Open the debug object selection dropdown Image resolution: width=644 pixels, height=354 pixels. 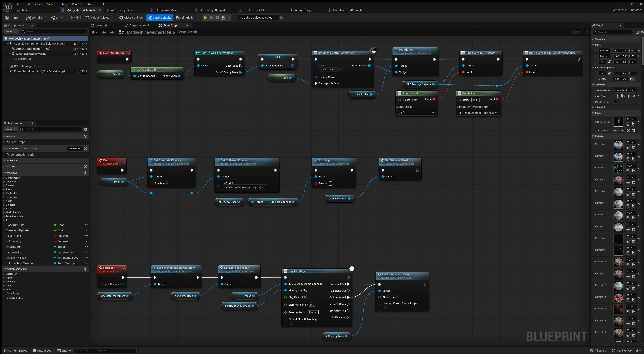pos(257,17)
